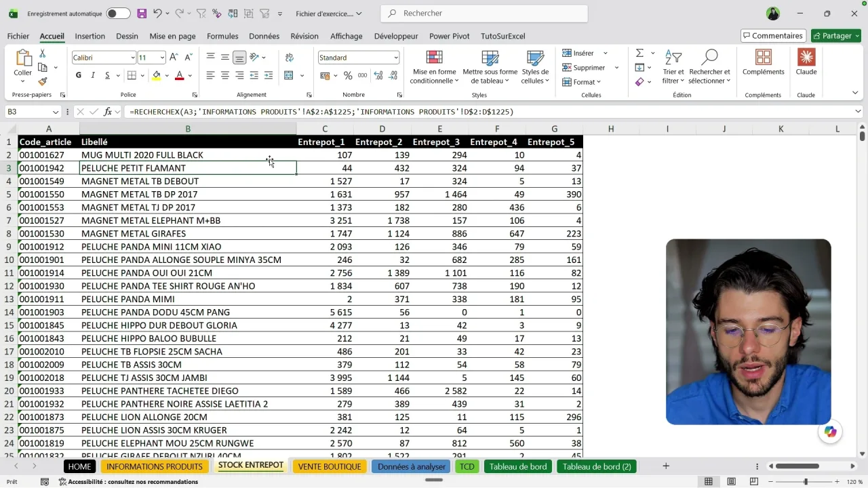Image resolution: width=868 pixels, height=488 pixels.
Task: Open Mise en forme conditionnelle menu
Action: point(434,66)
